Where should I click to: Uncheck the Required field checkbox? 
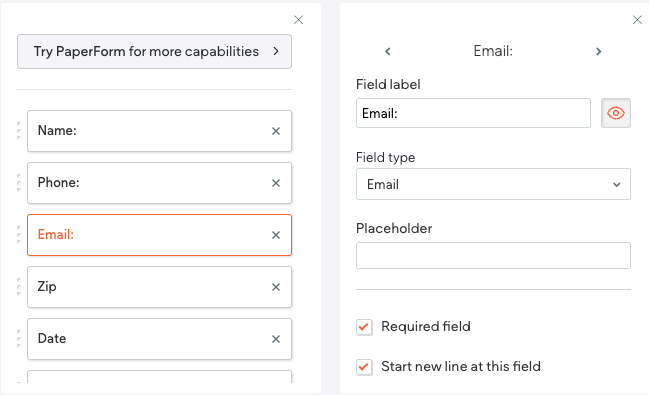pos(364,327)
